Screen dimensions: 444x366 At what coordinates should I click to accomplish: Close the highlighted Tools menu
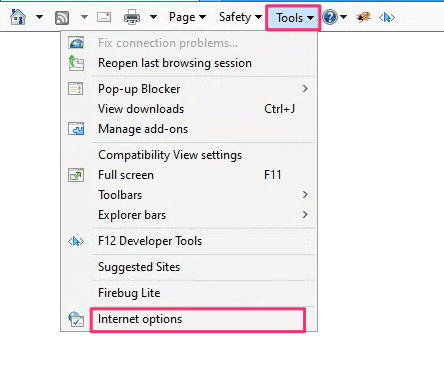pos(293,18)
